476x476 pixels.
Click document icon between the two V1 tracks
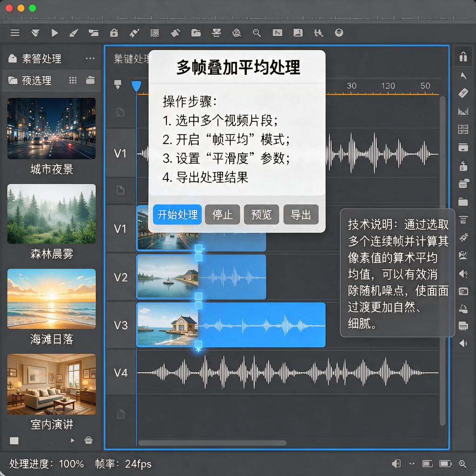[x=120, y=190]
